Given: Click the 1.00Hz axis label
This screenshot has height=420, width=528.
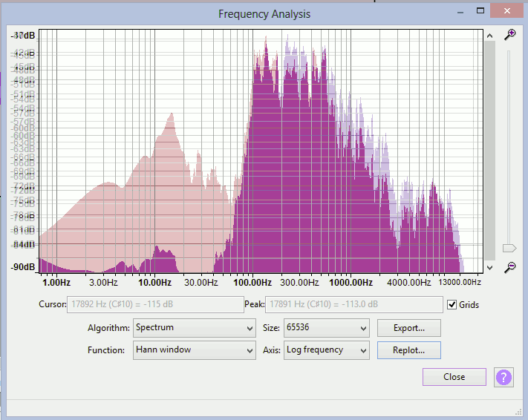Looking at the screenshot, I should (x=56, y=283).
